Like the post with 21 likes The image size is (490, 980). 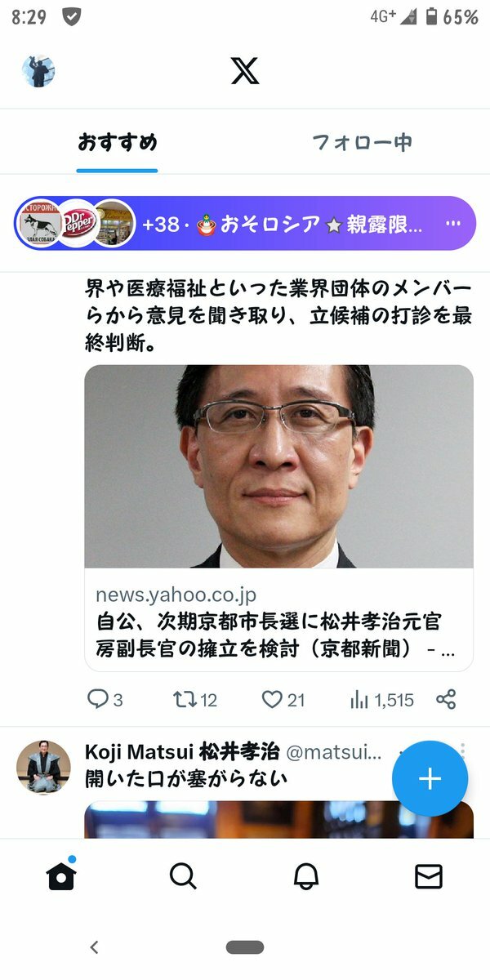[x=283, y=700]
